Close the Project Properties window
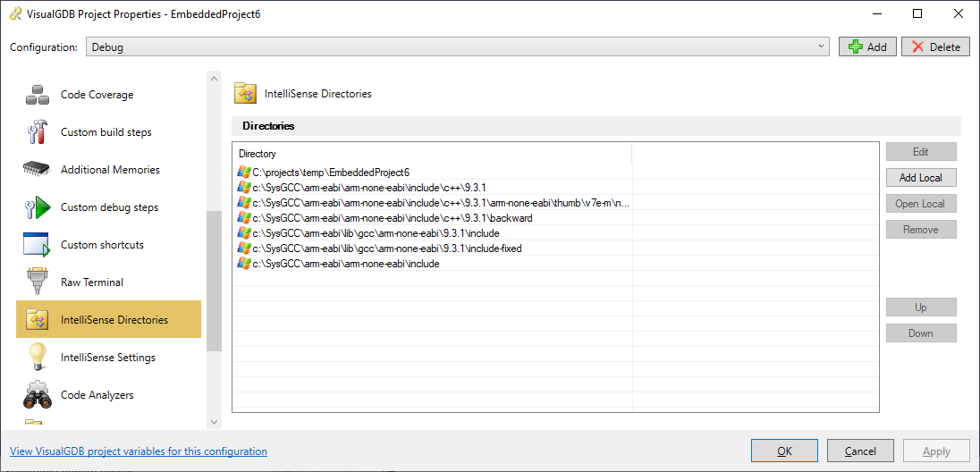Image resolution: width=980 pixels, height=472 pixels. click(958, 13)
